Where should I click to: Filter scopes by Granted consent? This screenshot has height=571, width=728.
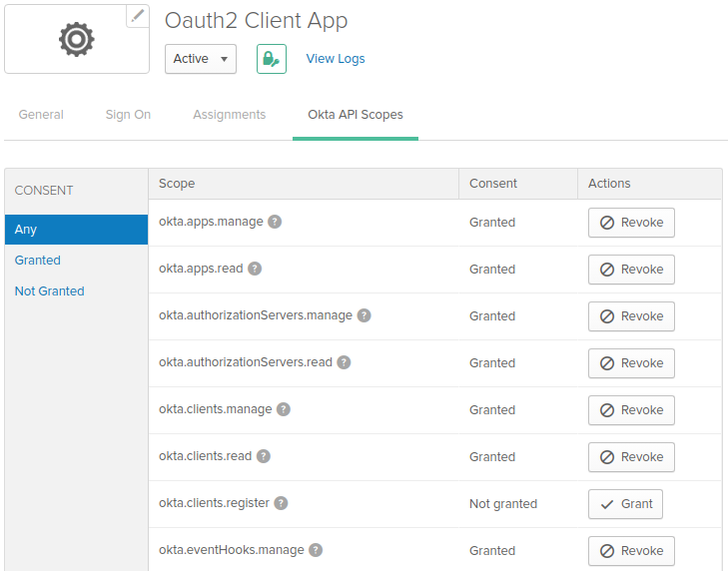pos(38,261)
